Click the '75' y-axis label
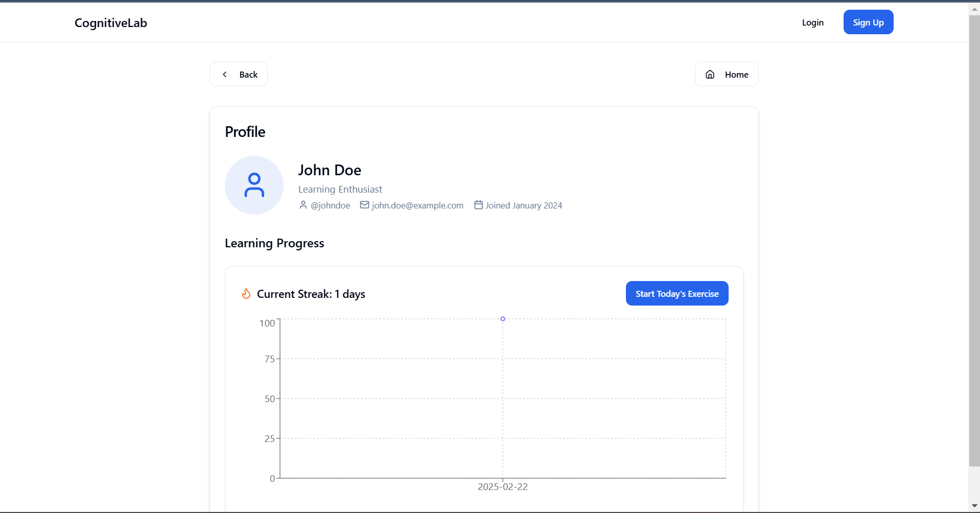 tap(270, 359)
